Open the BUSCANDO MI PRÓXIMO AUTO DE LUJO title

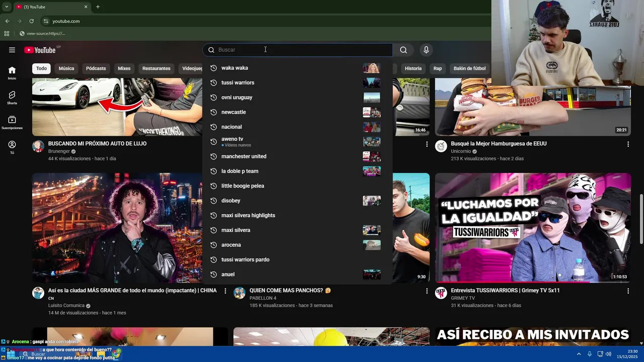98,144
